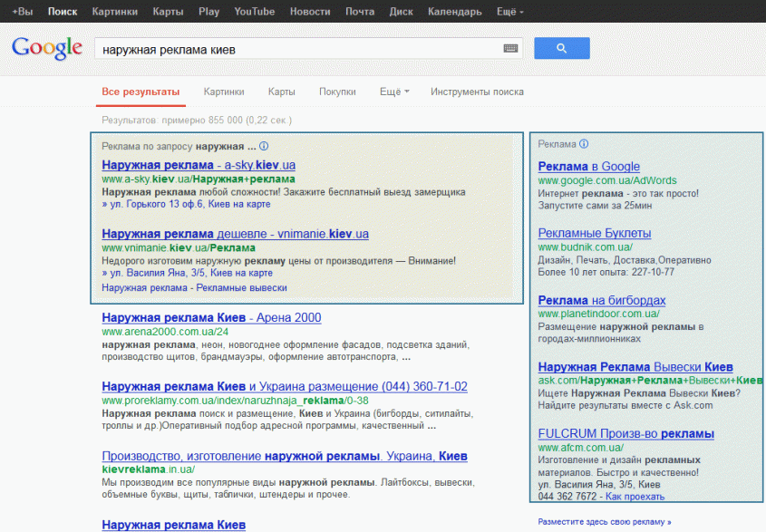The image size is (766, 532).
Task: Open the 'Ещё' dropdown in the top black bar
Action: coord(506,12)
